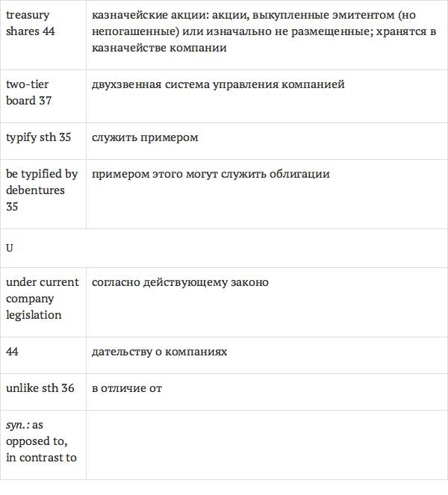Click the "under current company legislation" term

pos(42,298)
